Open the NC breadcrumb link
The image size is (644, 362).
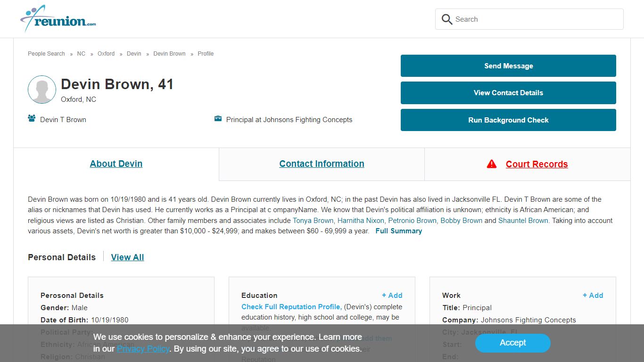(x=81, y=54)
